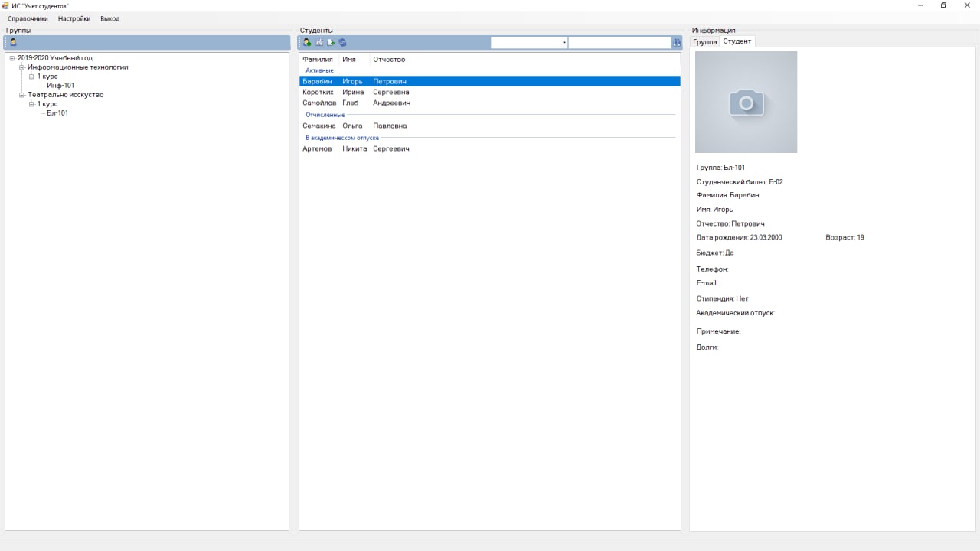The image size is (980, 551).
Task: Switch to the Группа tab
Action: coord(704,42)
